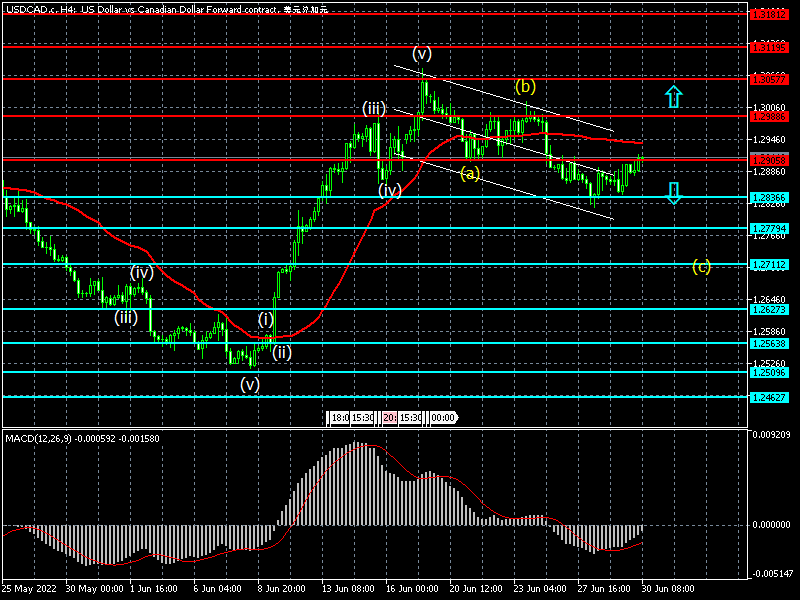Image resolution: width=800 pixels, height=600 pixels.
Task: Select the yellow (a) wave label
Action: (470, 174)
